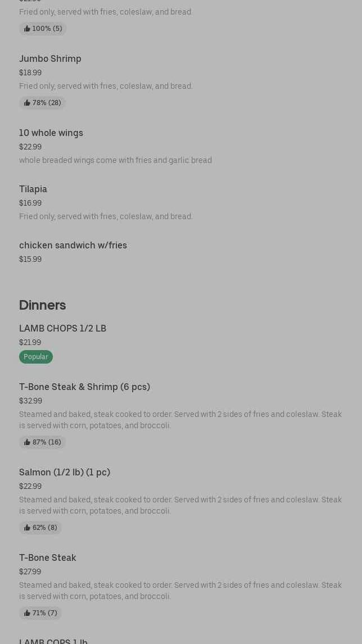The image size is (362, 644).
Task: Click thumbs-up icon under T-Bone Steak & Shrimp
Action: [x=27, y=442]
